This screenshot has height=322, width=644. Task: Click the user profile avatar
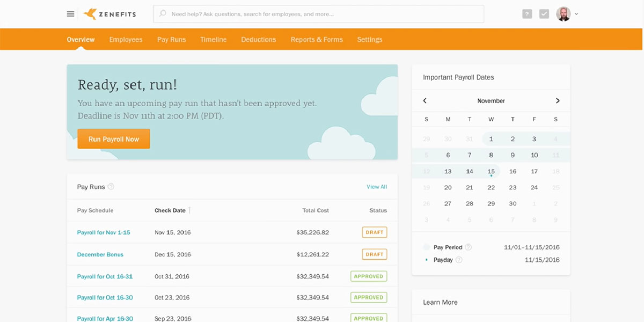pos(563,14)
